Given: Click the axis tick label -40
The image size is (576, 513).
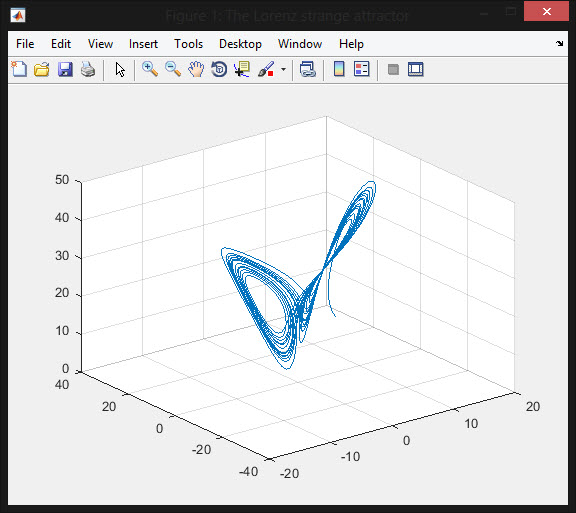Looking at the screenshot, I should pyautogui.click(x=248, y=471).
